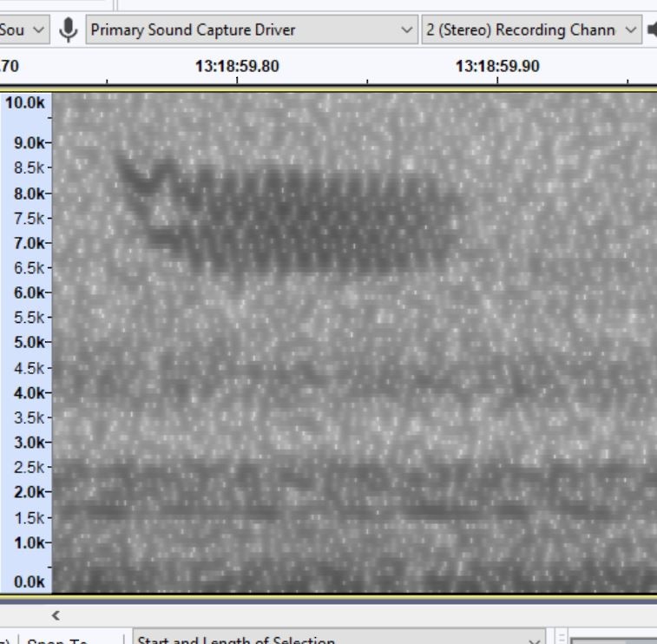Screen dimensions: 657x644
Task: Open the Start and Length of Selection dropdown
Action: tap(338, 641)
